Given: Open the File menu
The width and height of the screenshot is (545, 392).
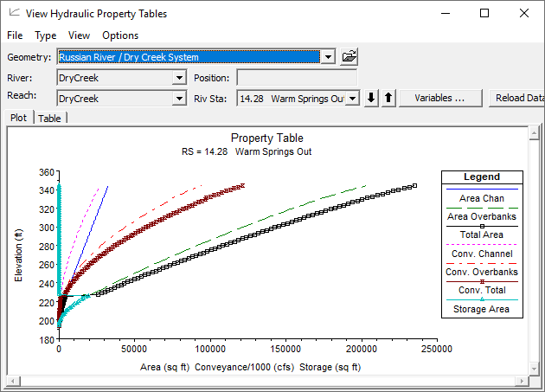Looking at the screenshot, I should pos(15,35).
